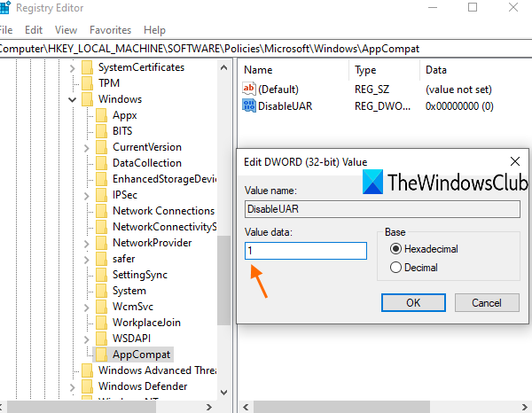Click the tree pane vertical scrollbar thumb
This screenshot has height=413, width=532.
(x=223, y=280)
